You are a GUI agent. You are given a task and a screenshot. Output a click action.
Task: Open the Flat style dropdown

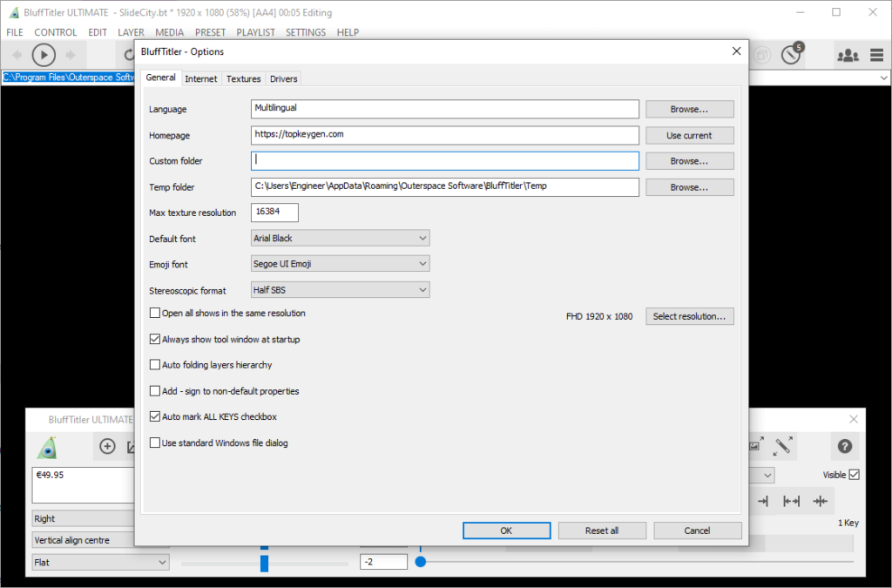click(x=101, y=562)
